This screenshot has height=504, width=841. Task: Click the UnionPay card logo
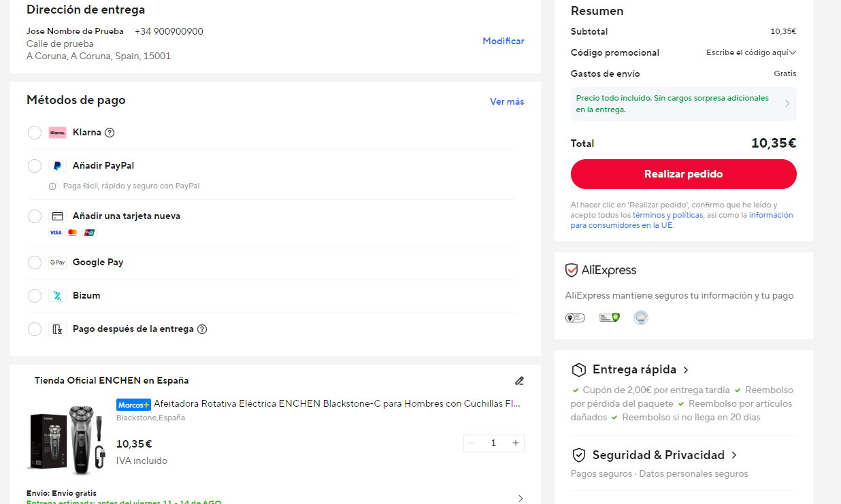click(x=89, y=233)
